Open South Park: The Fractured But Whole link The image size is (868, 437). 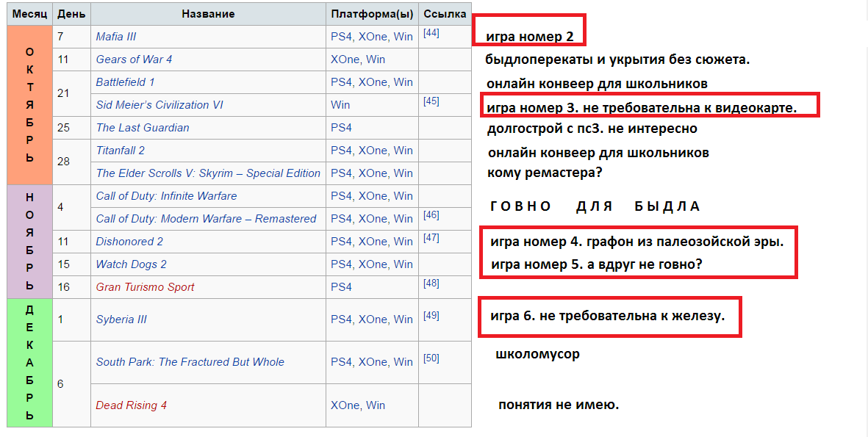click(190, 362)
